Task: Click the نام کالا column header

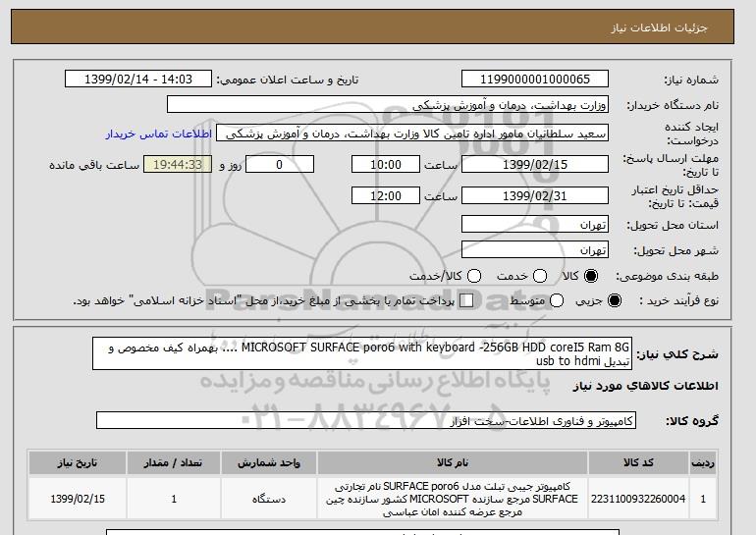Action: 453,462
